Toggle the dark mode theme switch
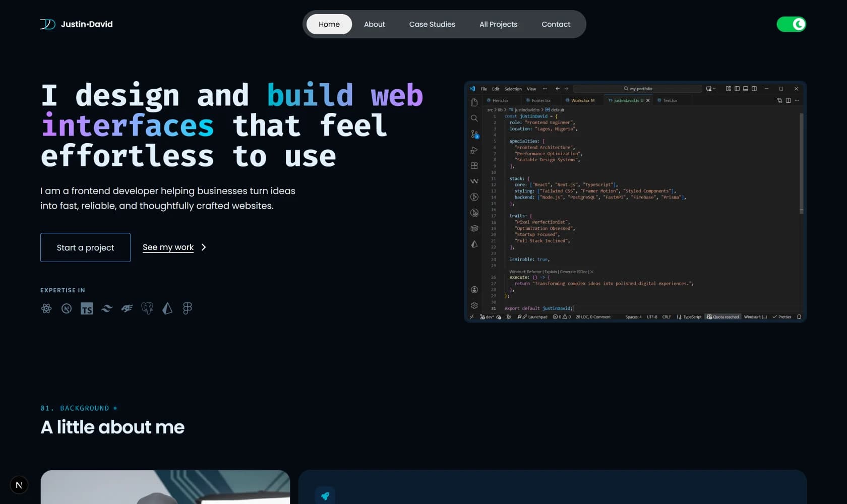The width and height of the screenshot is (847, 504). [x=792, y=24]
